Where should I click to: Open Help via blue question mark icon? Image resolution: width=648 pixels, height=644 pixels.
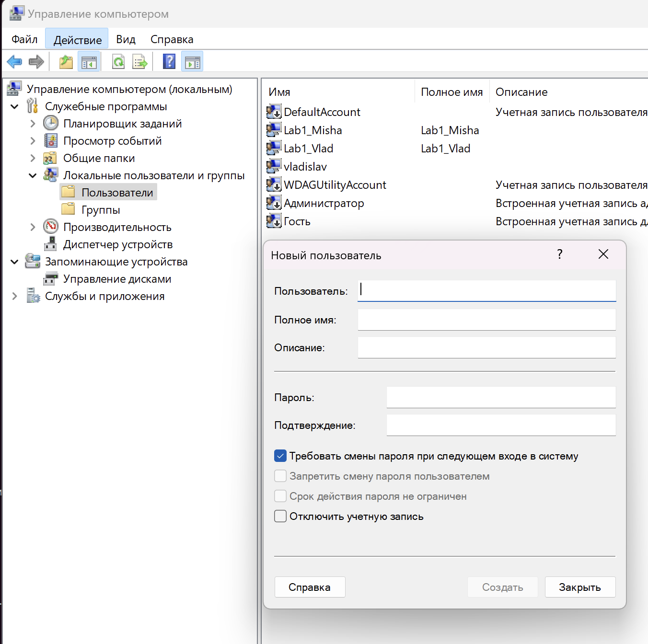[x=169, y=62]
